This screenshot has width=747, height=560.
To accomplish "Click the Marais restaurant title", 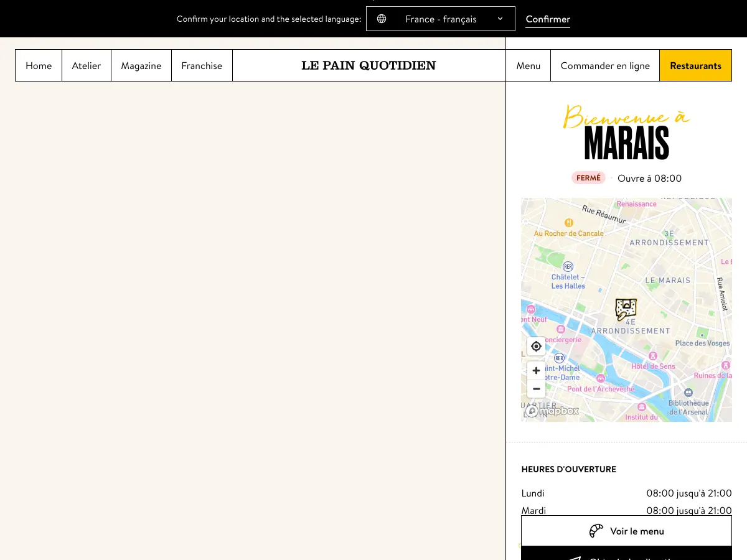I will coord(626,143).
